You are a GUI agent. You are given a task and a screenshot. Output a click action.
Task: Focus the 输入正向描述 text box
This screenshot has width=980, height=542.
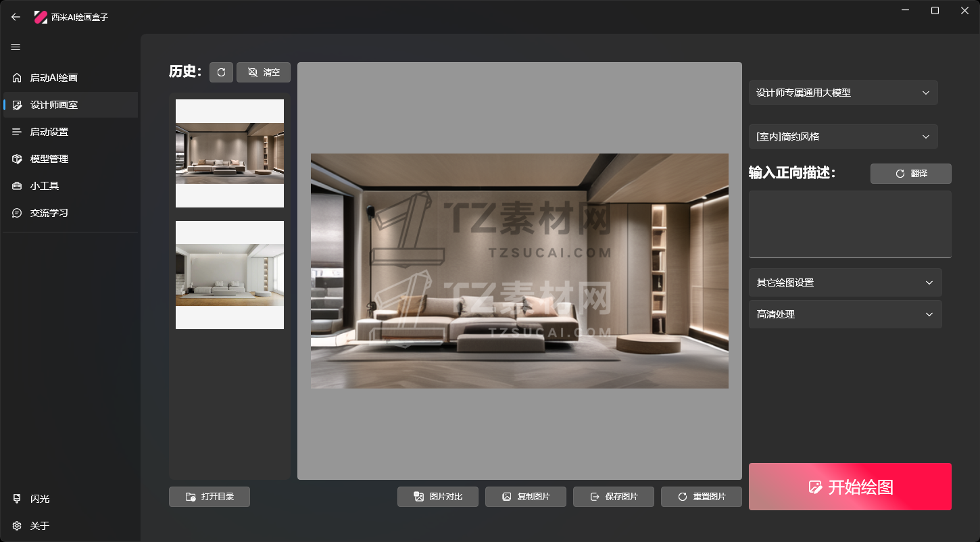coord(850,224)
